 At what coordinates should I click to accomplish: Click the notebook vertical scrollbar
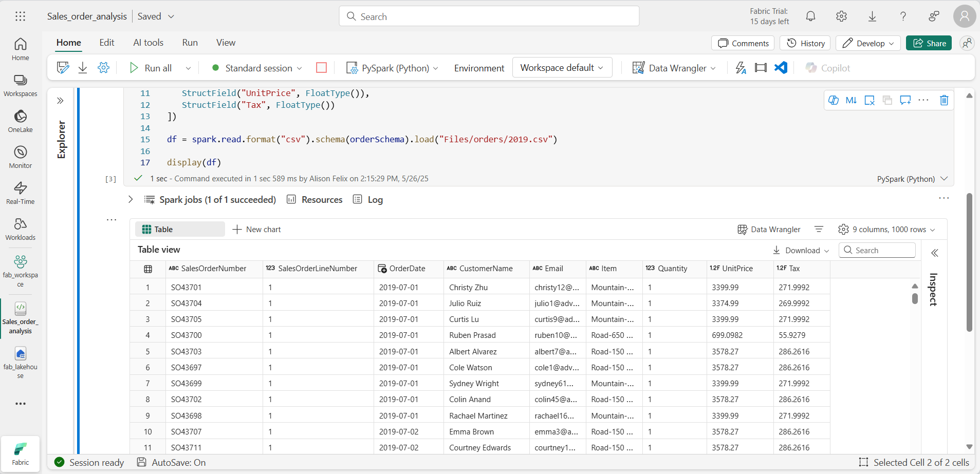coord(969,263)
